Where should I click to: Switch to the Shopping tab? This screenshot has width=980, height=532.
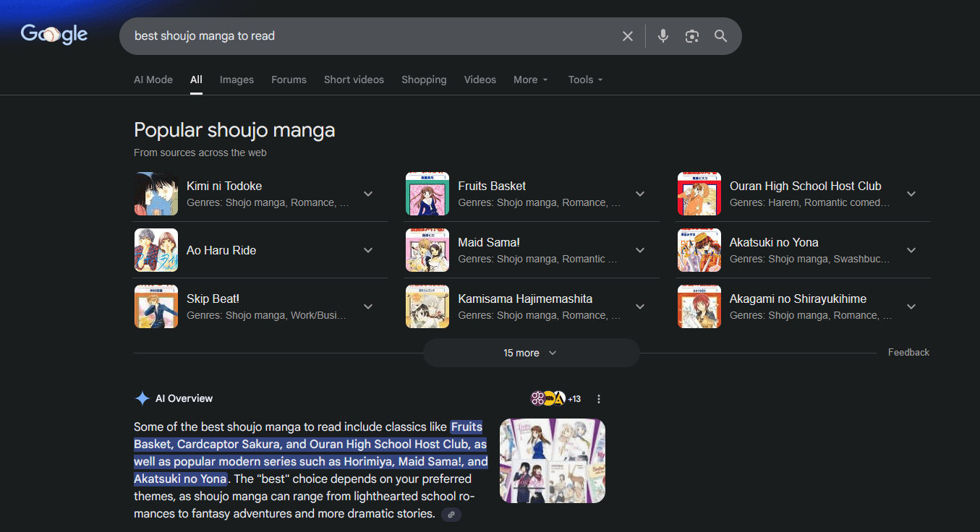pos(424,80)
